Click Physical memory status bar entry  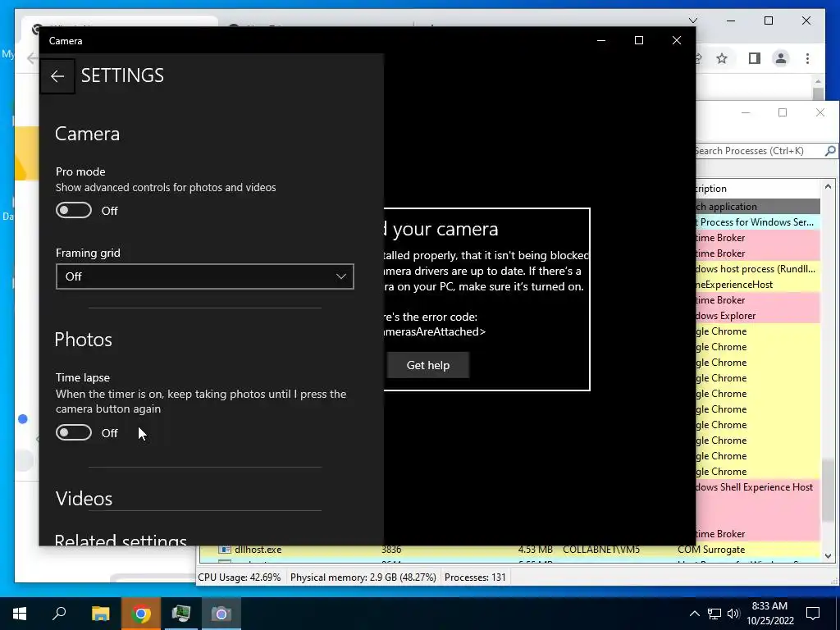click(363, 577)
